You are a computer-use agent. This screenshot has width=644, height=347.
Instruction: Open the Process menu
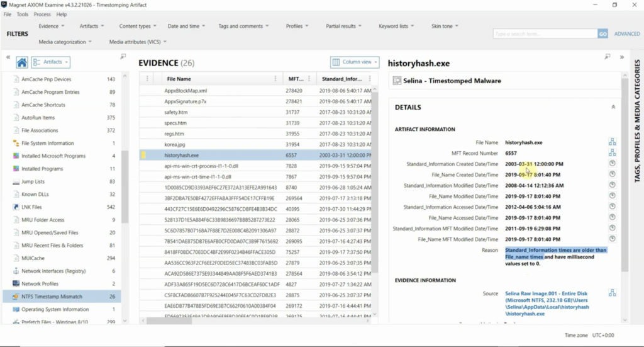42,14
